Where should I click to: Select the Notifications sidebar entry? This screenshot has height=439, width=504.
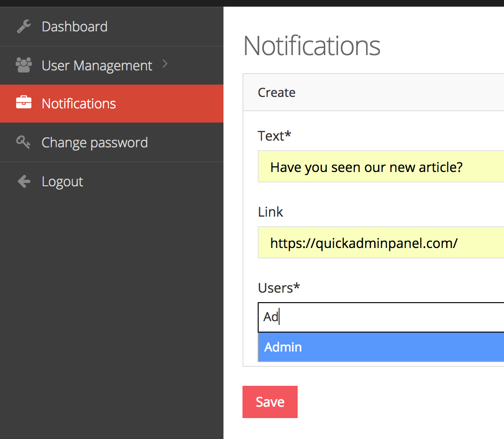[x=78, y=103]
